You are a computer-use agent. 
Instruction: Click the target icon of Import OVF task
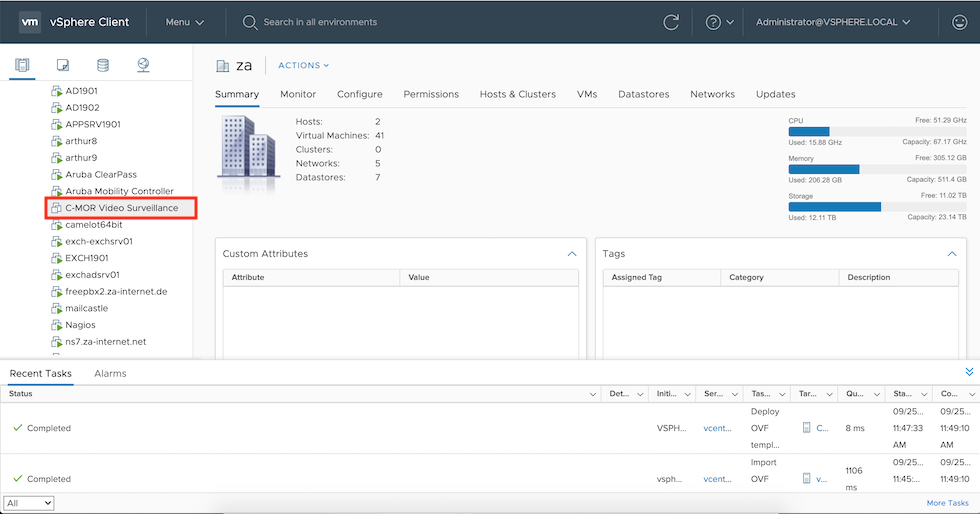click(x=806, y=478)
